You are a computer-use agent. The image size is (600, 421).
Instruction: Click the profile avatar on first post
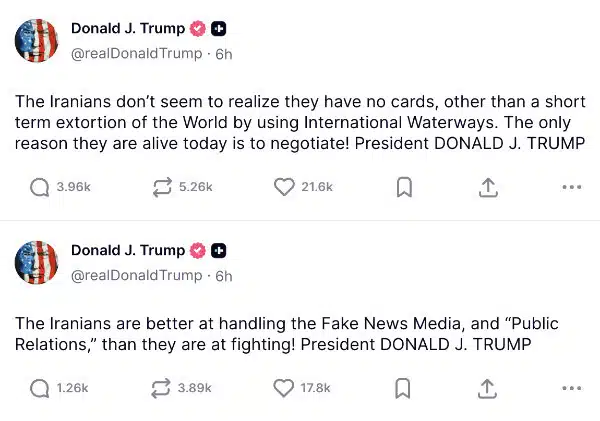(x=36, y=40)
